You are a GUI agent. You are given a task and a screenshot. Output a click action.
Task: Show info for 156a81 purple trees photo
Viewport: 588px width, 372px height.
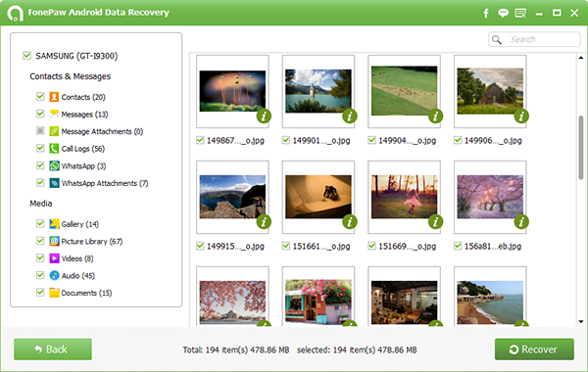point(521,222)
